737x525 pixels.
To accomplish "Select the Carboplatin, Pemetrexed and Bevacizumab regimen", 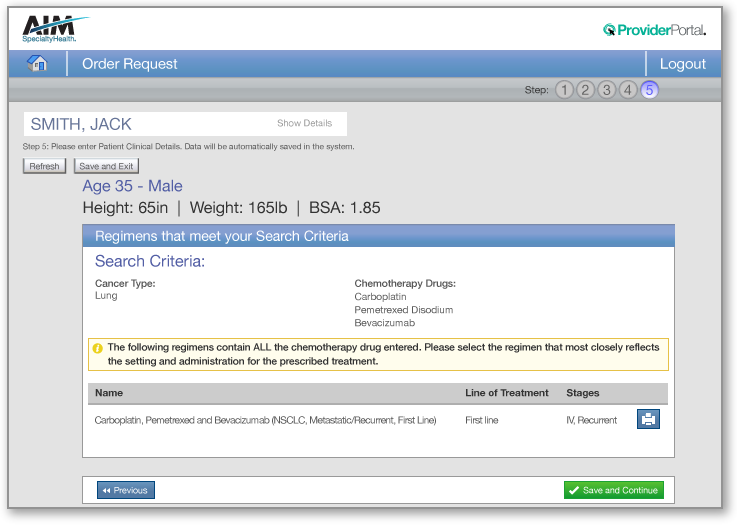I will [265, 420].
